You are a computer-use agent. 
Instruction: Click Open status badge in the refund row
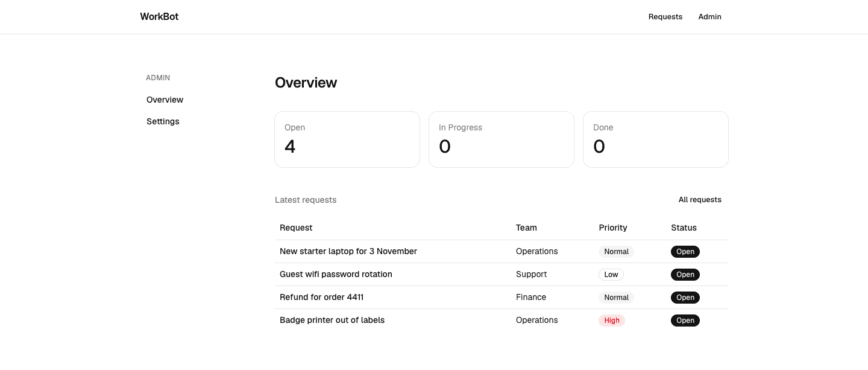tap(685, 298)
